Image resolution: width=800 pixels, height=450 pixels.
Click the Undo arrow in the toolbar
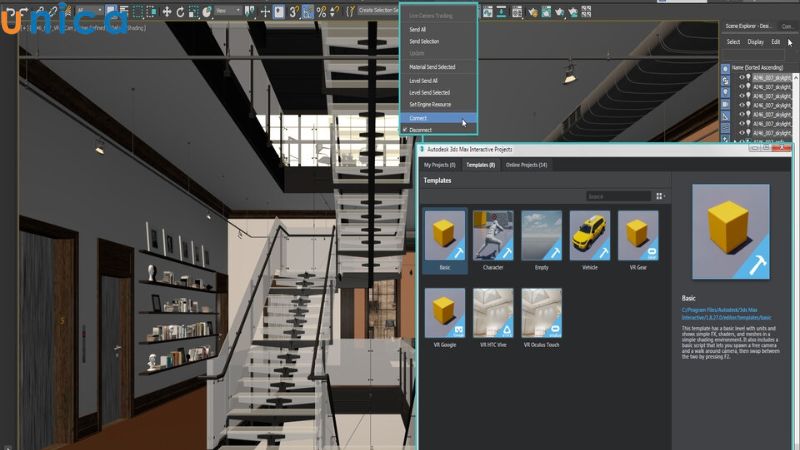(10, 12)
